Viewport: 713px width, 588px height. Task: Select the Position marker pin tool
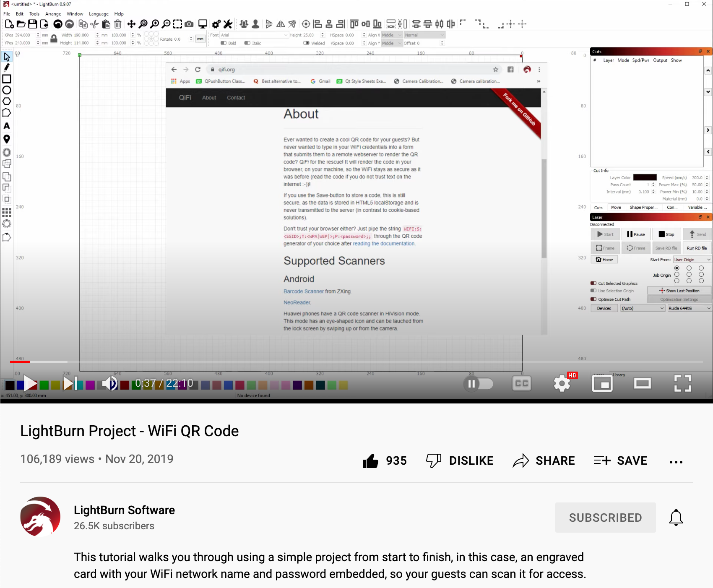click(7, 139)
